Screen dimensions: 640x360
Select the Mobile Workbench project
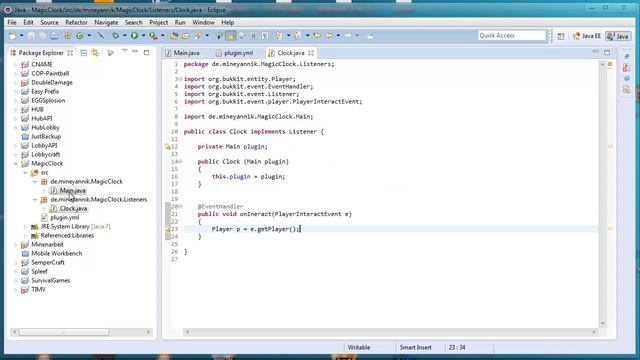(56, 253)
